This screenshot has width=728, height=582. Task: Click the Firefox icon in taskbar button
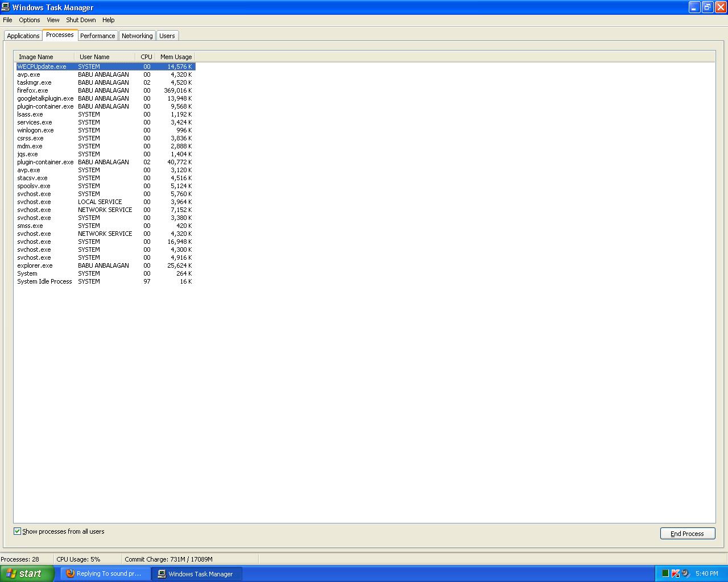[71, 573]
